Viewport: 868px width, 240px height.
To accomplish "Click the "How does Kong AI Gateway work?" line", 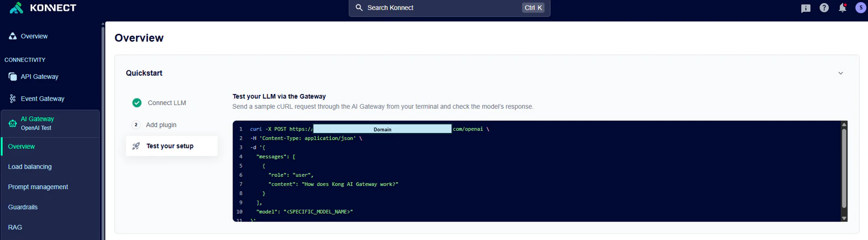I will tap(333, 184).
